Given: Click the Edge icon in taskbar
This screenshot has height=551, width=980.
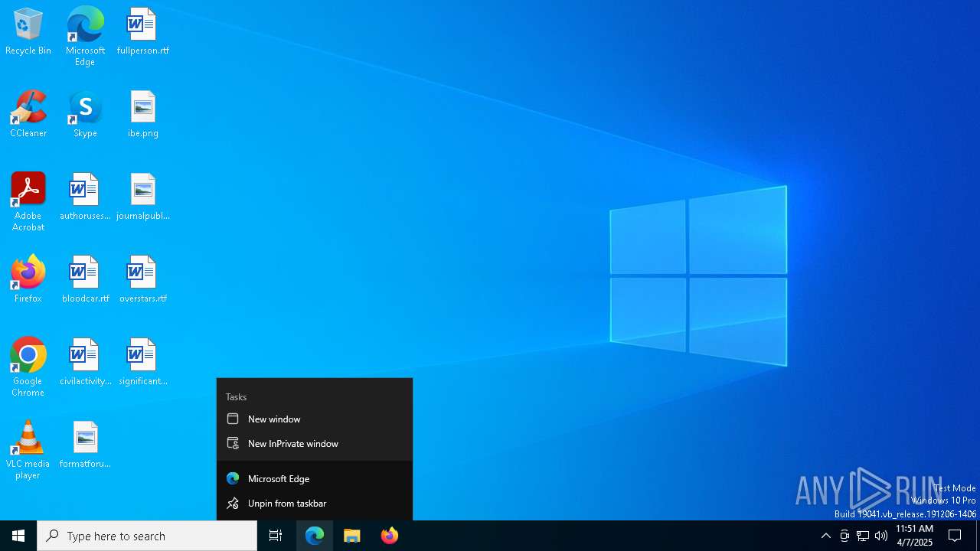Looking at the screenshot, I should [x=315, y=536].
